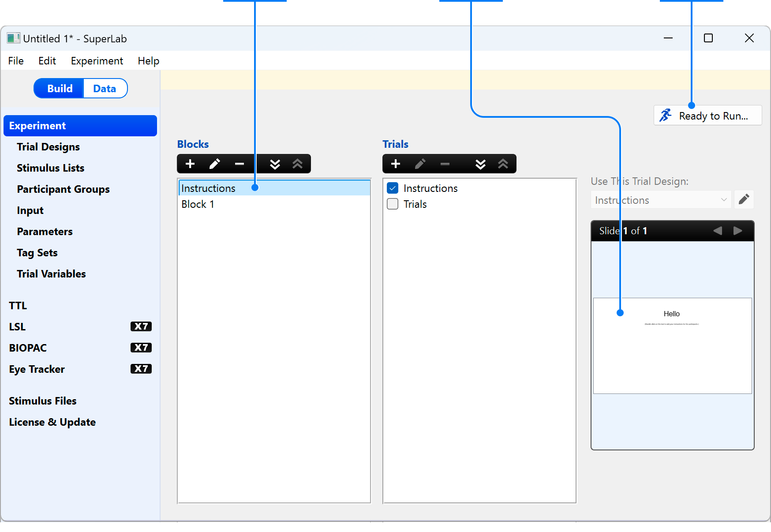Screen dimensions: 771x532
Task: Add a new block with plus icon
Action: pyautogui.click(x=190, y=164)
